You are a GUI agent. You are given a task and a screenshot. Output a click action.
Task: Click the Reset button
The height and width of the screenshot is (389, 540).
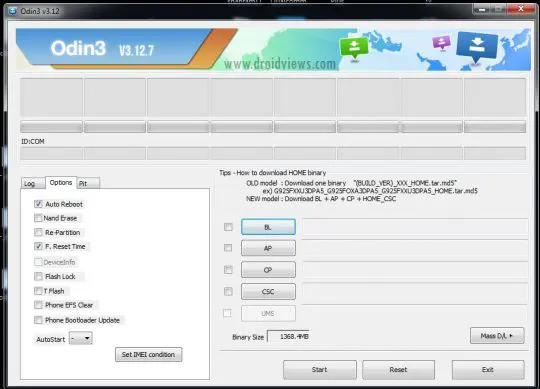tap(398, 370)
